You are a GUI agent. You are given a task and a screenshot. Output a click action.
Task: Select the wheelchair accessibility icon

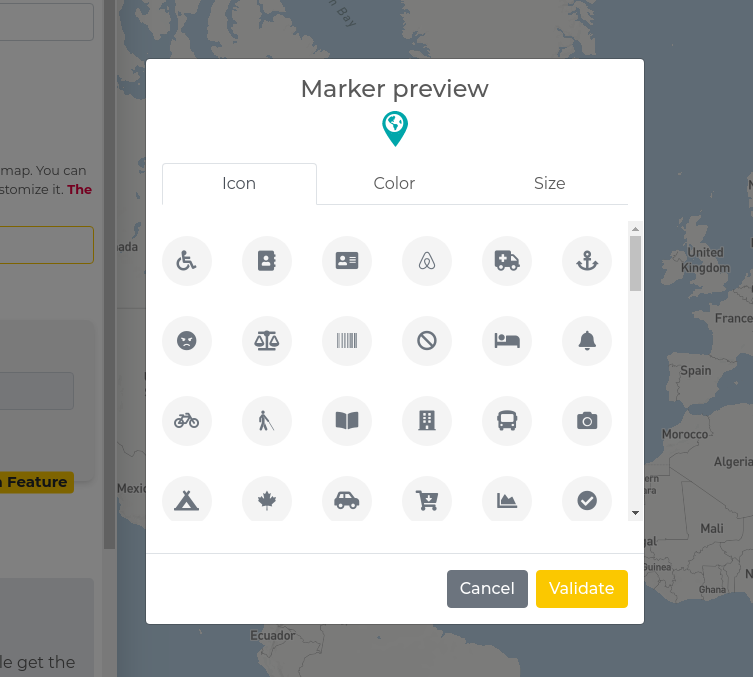click(x=187, y=261)
